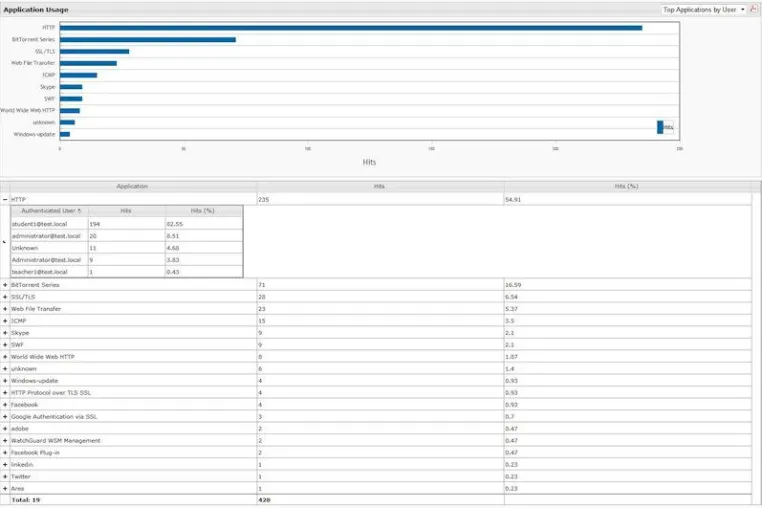The image size is (762, 508).
Task: Click the Web File Transfer name in table
Action: click(36, 309)
